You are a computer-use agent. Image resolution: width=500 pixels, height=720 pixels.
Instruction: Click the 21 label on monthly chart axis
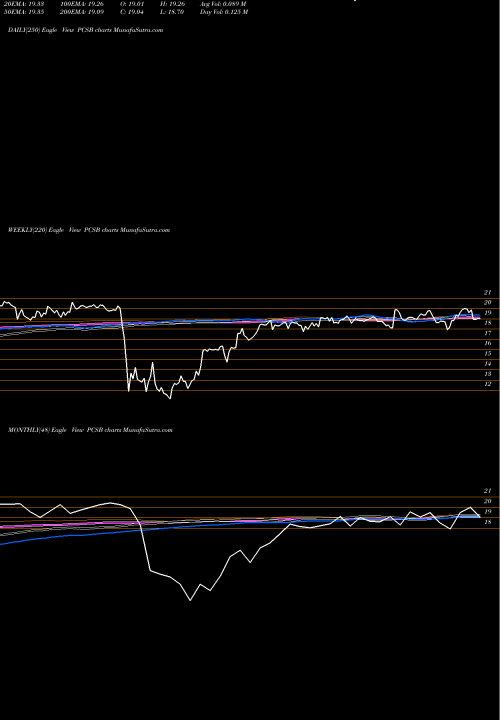pyautogui.click(x=488, y=491)
